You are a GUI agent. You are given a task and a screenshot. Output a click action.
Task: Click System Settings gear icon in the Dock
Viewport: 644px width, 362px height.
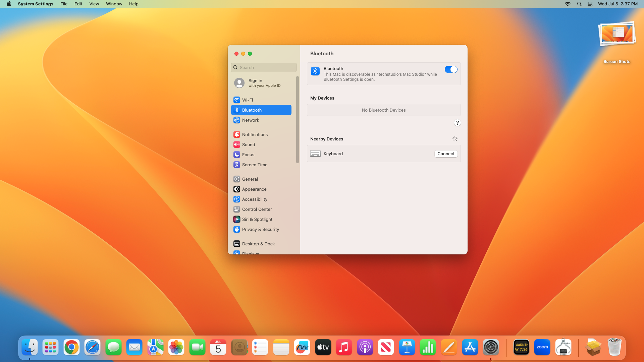[x=491, y=347]
